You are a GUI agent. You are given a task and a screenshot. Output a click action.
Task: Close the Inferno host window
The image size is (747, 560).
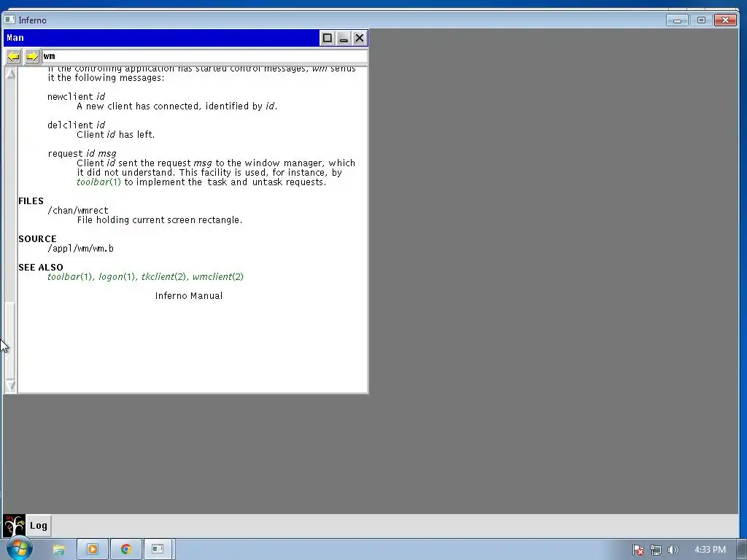coord(726,20)
